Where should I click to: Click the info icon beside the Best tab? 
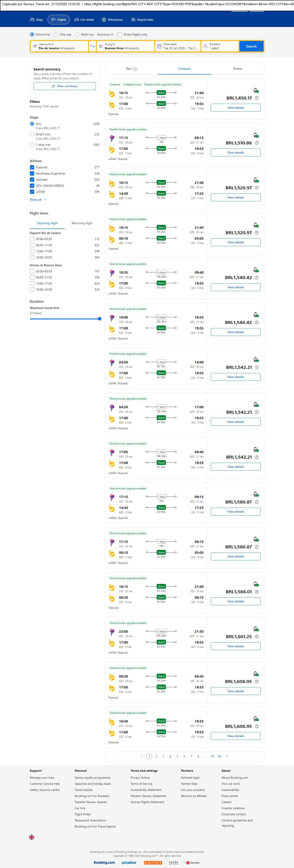point(135,69)
